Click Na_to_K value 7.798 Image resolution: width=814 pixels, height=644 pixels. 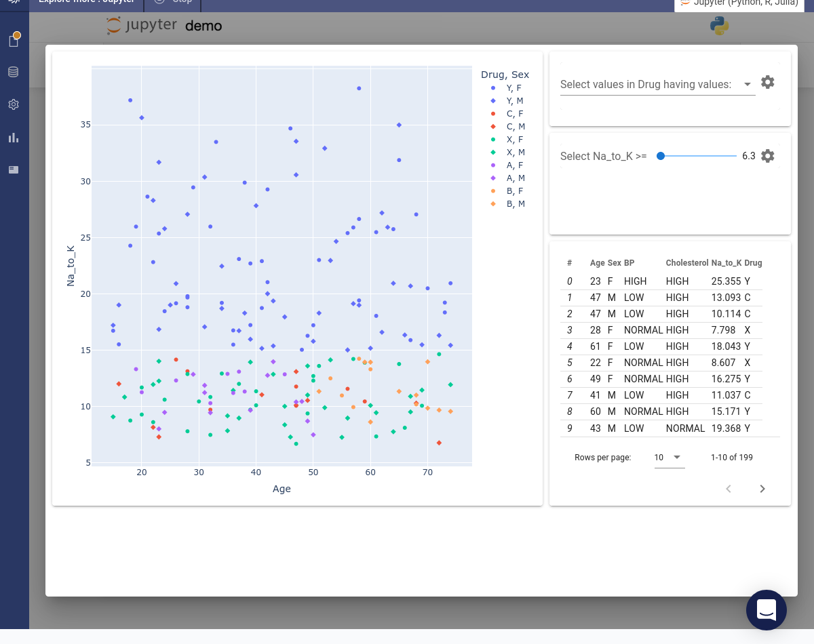tap(723, 330)
